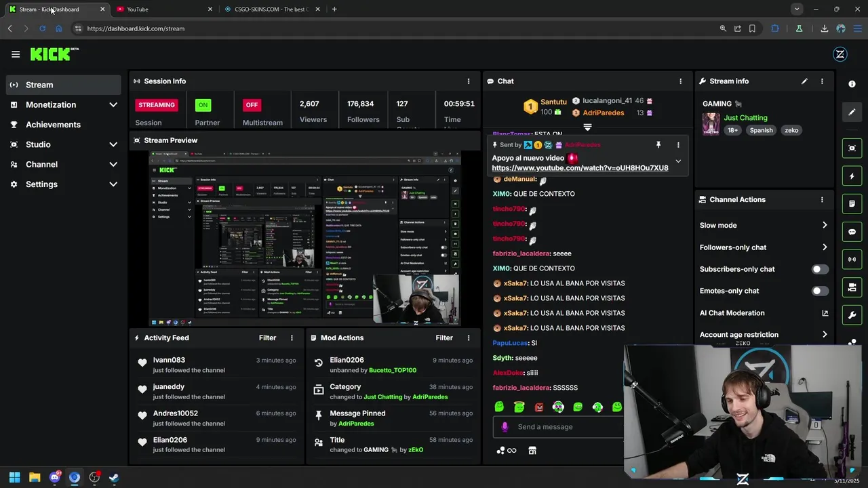The width and height of the screenshot is (868, 488).
Task: Click the channel actions widget icon in sidebar
Action: (852, 287)
